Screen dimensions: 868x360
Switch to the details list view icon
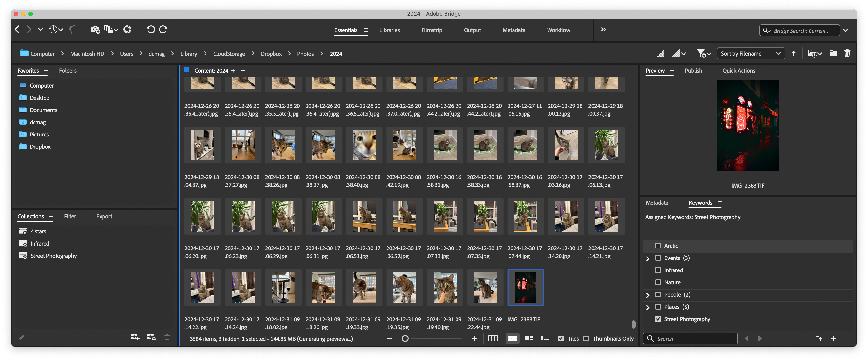coord(528,338)
